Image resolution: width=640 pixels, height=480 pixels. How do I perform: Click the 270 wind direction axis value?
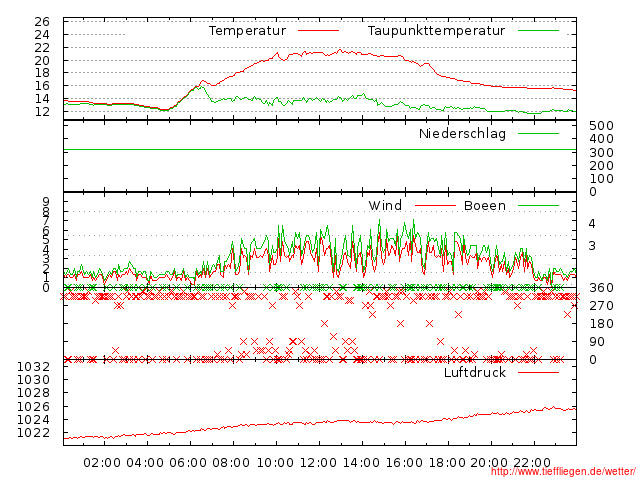pos(601,306)
